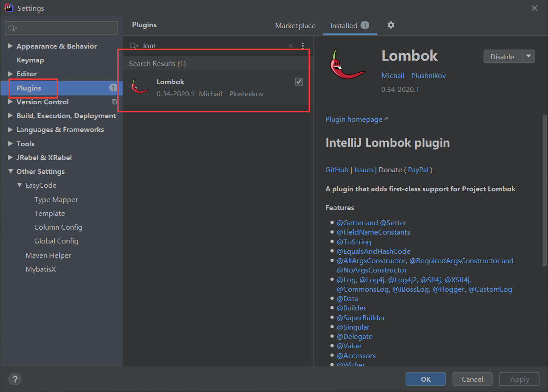This screenshot has width=548, height=392.
Task: Click the OK button
Action: coord(426,379)
